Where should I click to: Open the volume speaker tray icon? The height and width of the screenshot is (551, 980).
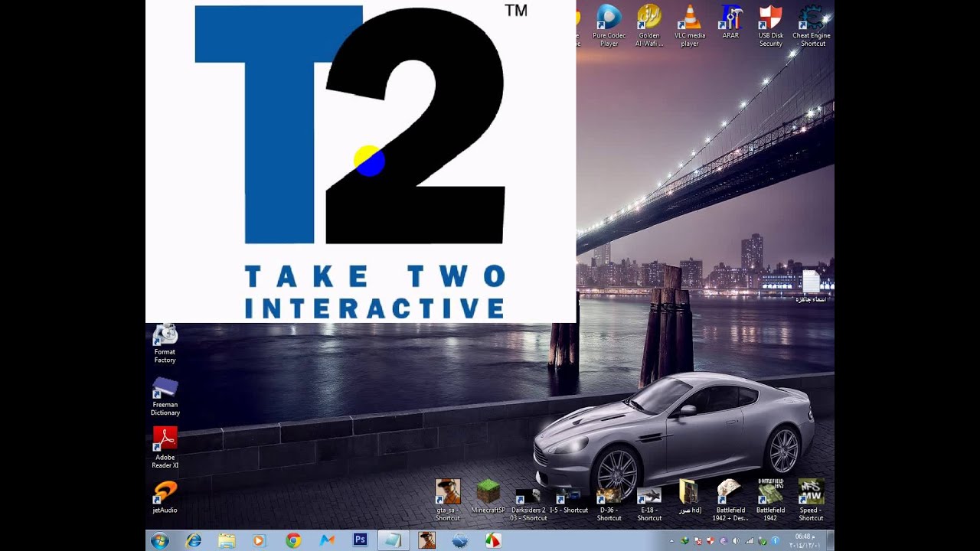tap(737, 541)
